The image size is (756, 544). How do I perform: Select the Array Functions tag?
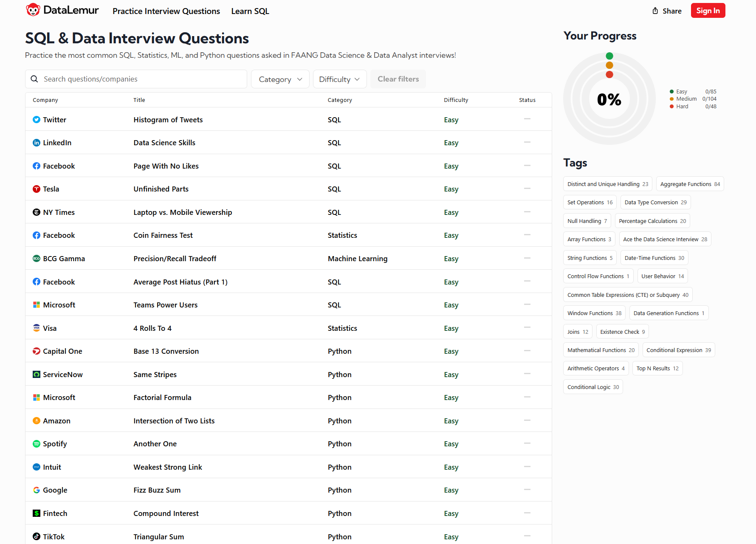[x=589, y=239]
